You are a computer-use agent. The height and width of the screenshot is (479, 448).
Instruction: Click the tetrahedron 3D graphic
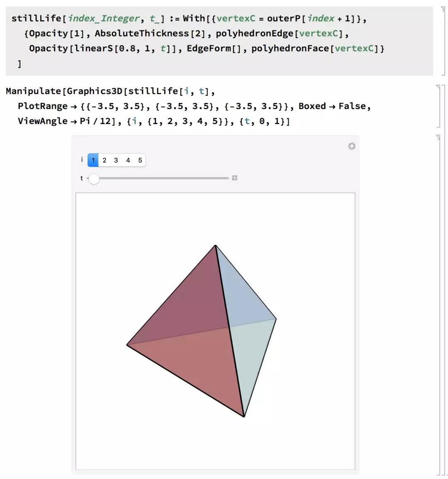pos(202,331)
